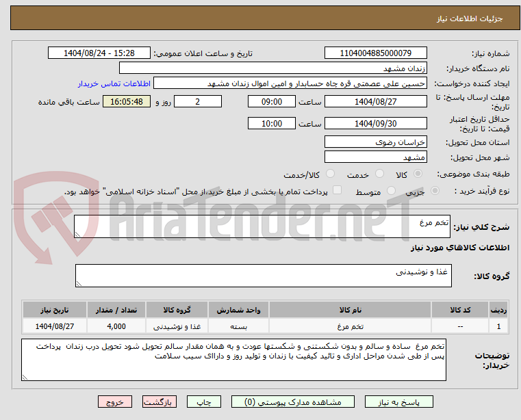Select the خدمت radio button
The height and width of the screenshot is (420, 521).
[379, 174]
